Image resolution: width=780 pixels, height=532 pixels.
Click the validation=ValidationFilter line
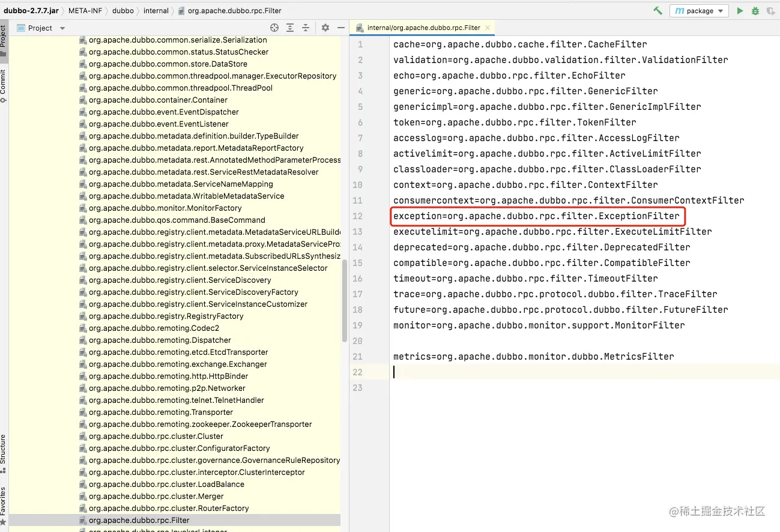click(x=561, y=60)
